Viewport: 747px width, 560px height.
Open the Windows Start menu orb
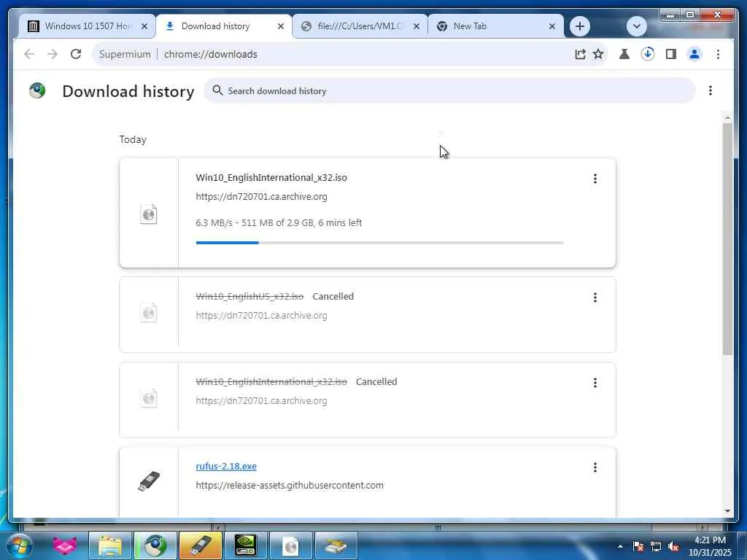point(20,545)
